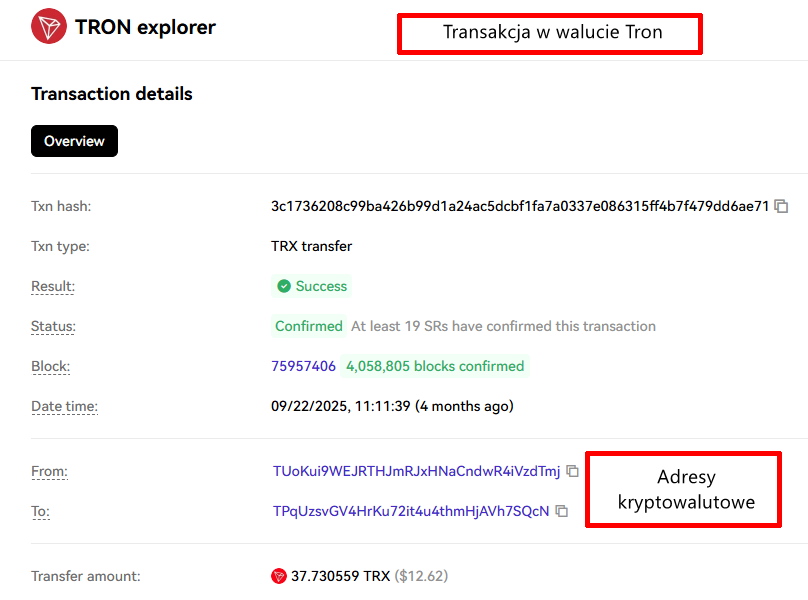Open the To address TPqUzsv link

coord(411,511)
